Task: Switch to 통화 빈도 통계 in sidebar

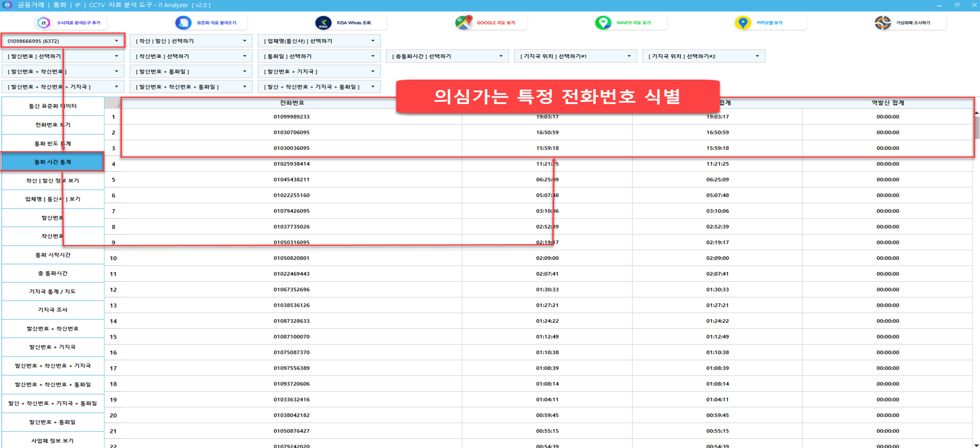Action: tap(53, 144)
